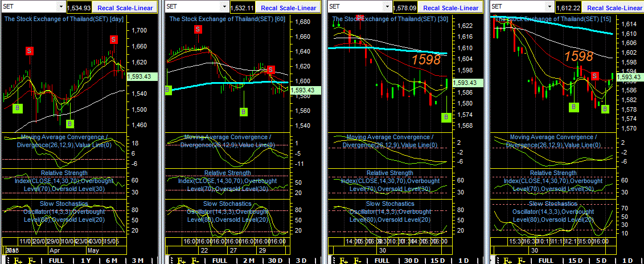644x264 pixels.
Task: Select FULL range on the 30-minute chart
Action: tap(382, 261)
